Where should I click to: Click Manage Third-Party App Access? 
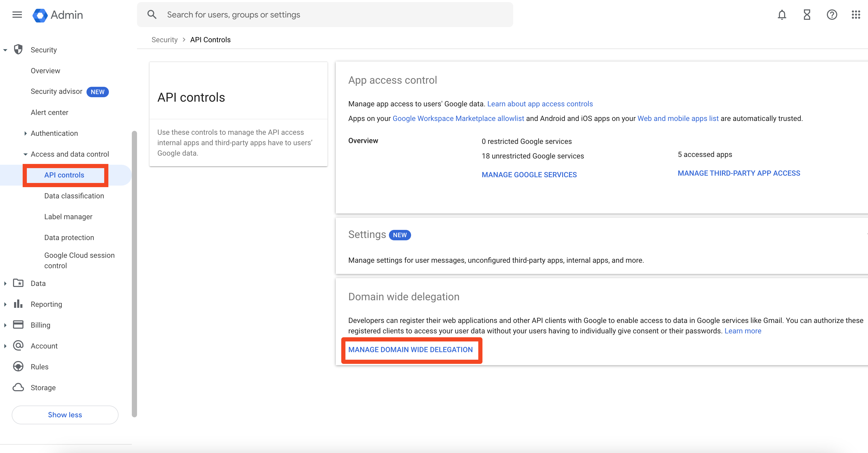tap(739, 173)
